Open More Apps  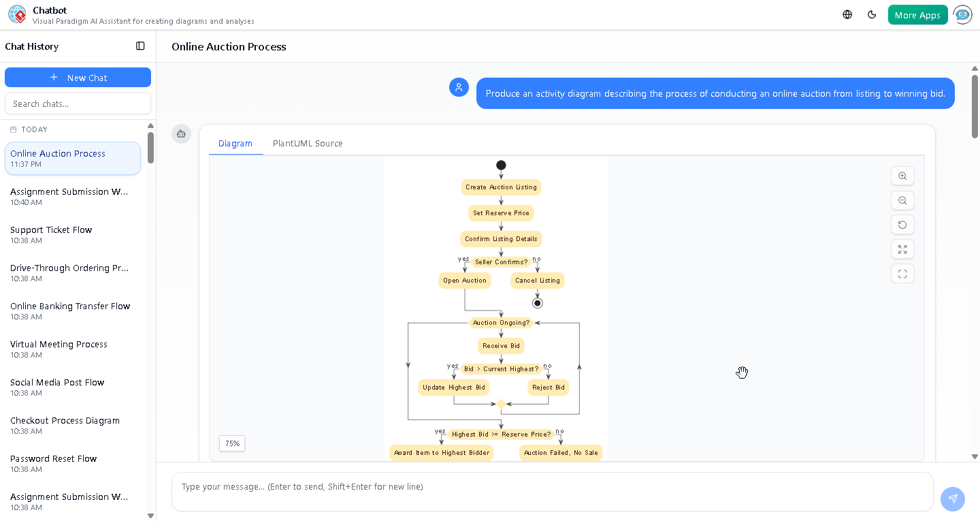pyautogui.click(x=917, y=14)
